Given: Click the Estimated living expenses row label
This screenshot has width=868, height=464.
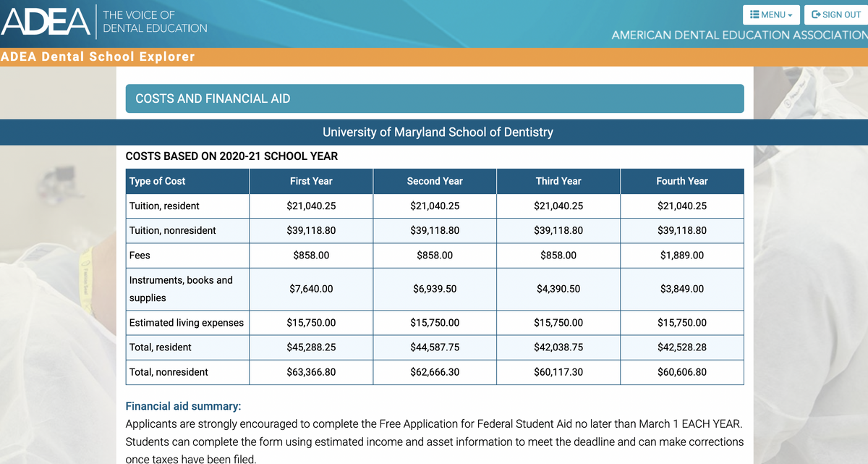Looking at the screenshot, I should point(186,323).
